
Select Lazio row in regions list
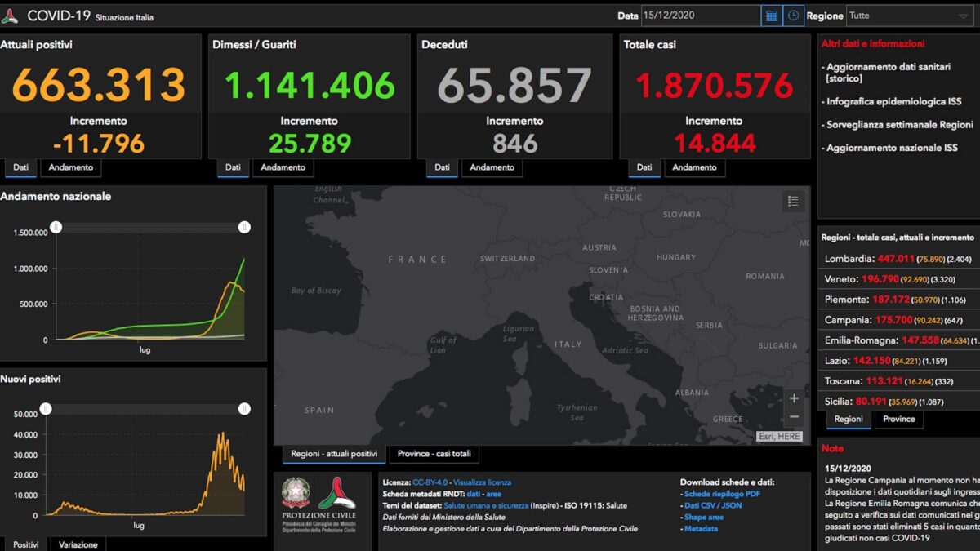tap(898, 360)
